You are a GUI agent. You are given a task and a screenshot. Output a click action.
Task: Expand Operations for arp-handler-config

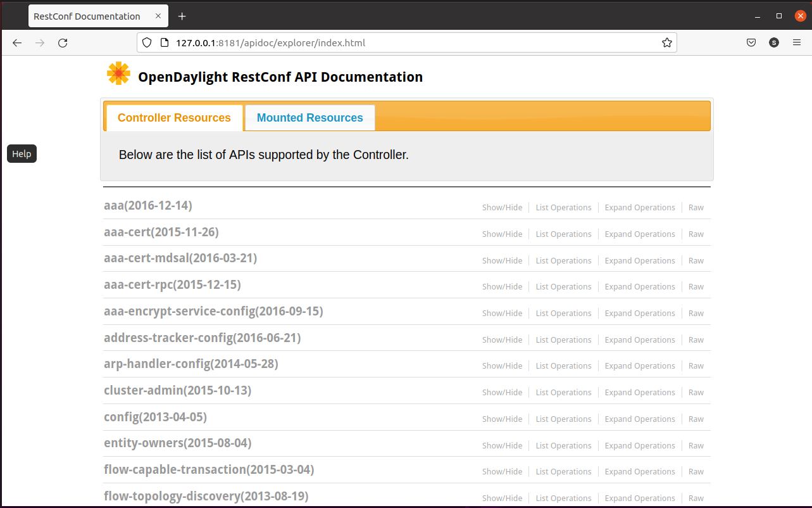[640, 366]
